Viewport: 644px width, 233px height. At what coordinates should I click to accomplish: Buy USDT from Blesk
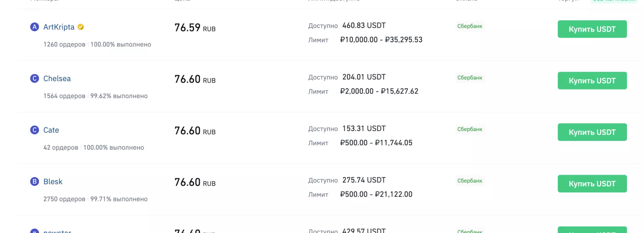click(x=592, y=184)
